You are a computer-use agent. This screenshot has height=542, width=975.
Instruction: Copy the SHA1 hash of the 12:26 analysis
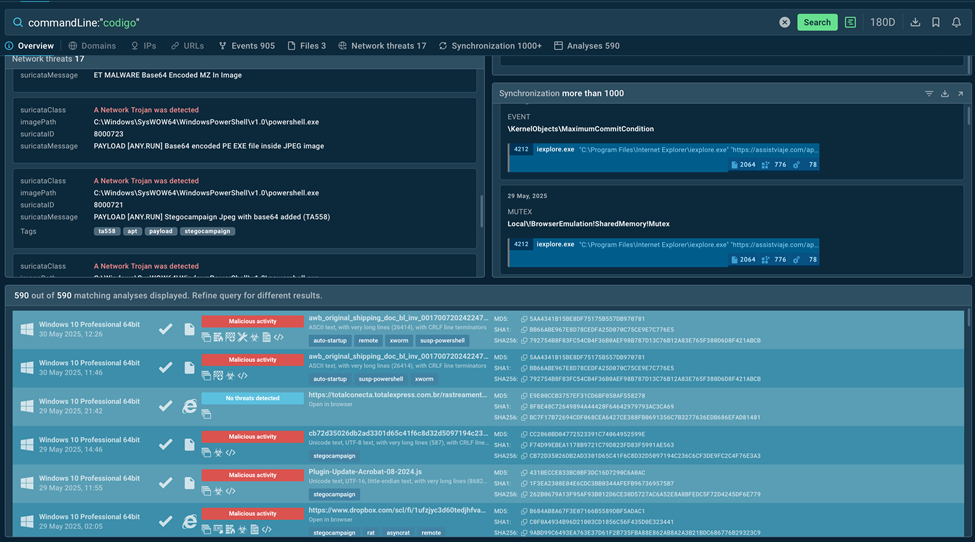click(x=524, y=330)
